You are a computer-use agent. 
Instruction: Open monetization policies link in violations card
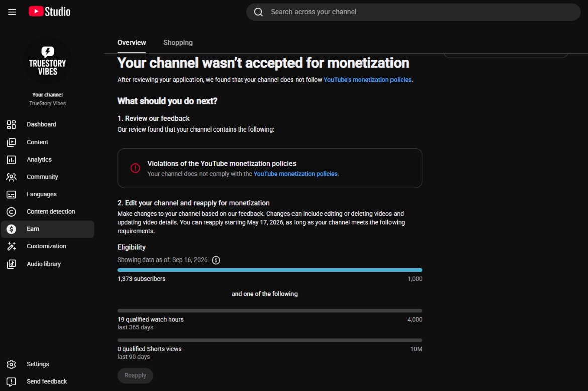(296, 174)
